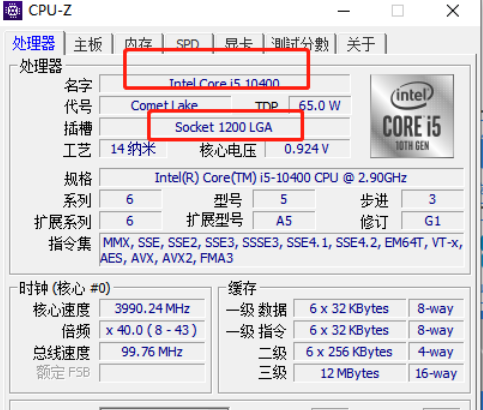This screenshot has height=410, width=483.
Task: Click the 一级 数据 cache 6 x 32 KBytes
Action: (349, 308)
